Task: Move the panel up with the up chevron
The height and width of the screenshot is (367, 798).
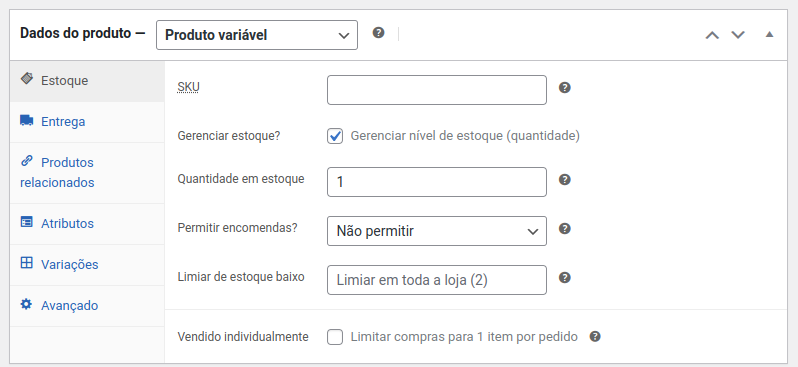Action: click(x=712, y=35)
